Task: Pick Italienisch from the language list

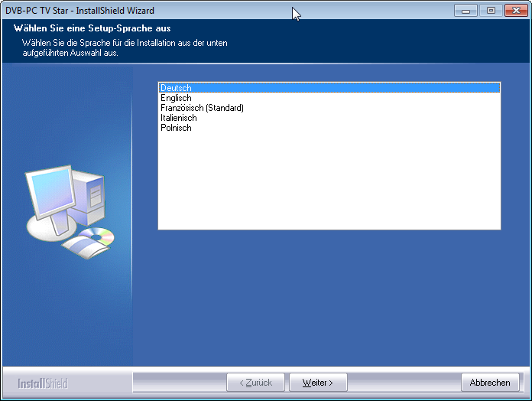Action: coord(329,118)
